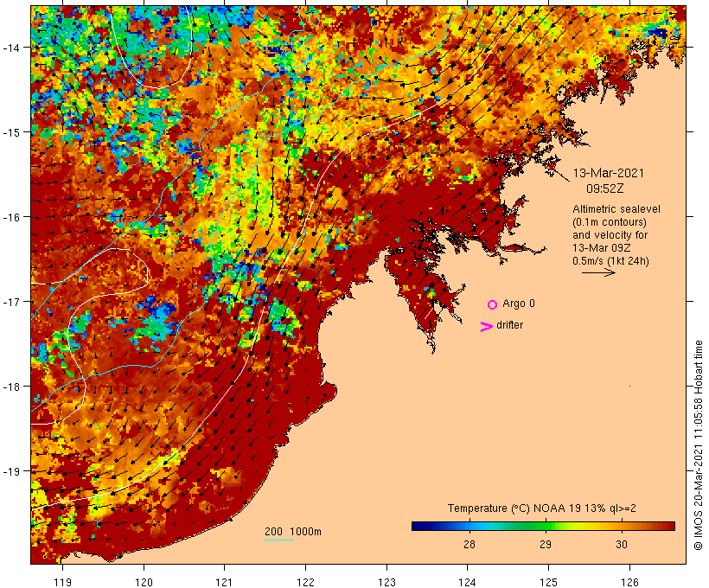Click the IMOS copyright timestamp text
The image size is (709, 588).
point(698,445)
